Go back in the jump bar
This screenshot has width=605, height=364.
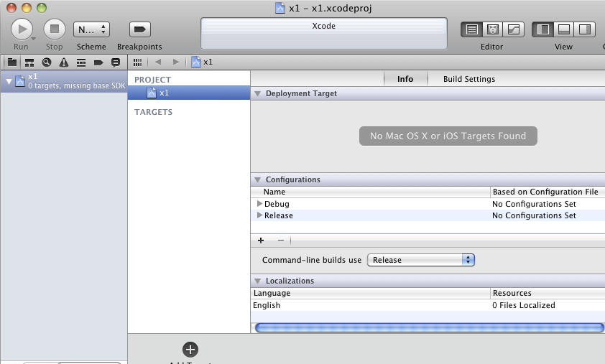[158, 62]
